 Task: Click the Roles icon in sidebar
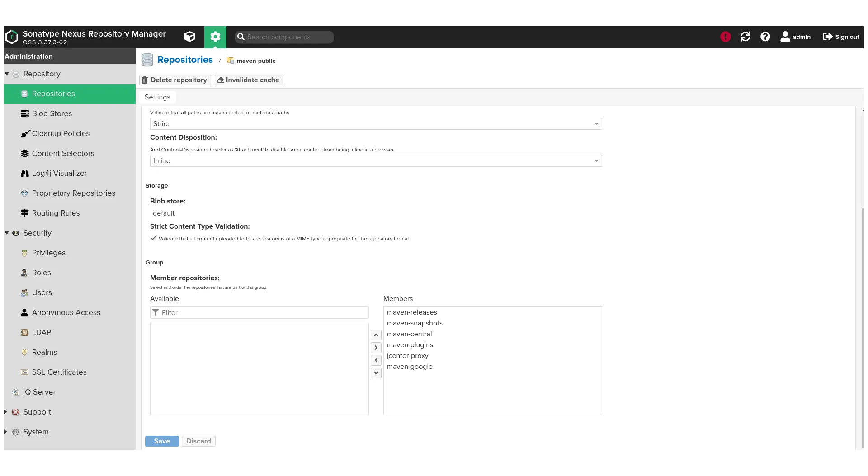pos(25,273)
